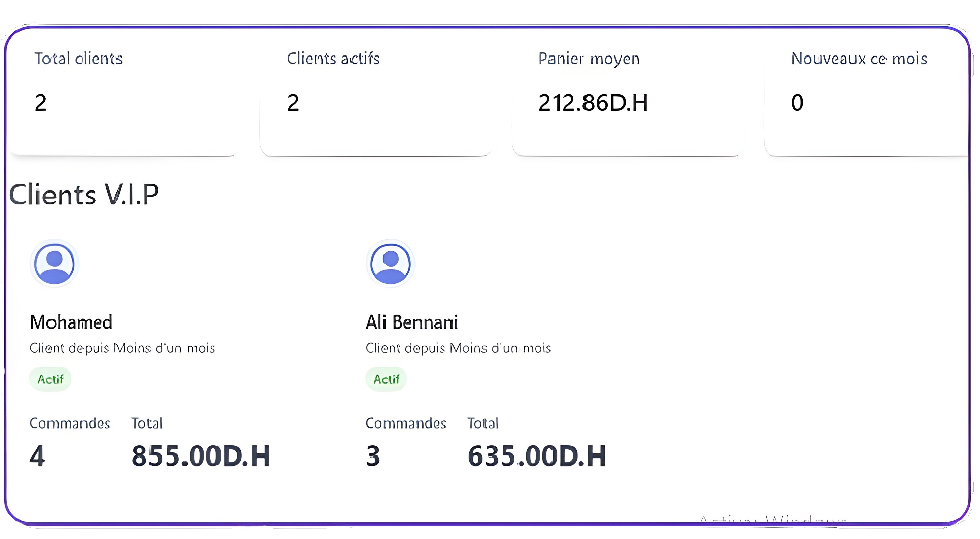
Task: Click Mohamed's Actif status badge
Action: click(50, 379)
